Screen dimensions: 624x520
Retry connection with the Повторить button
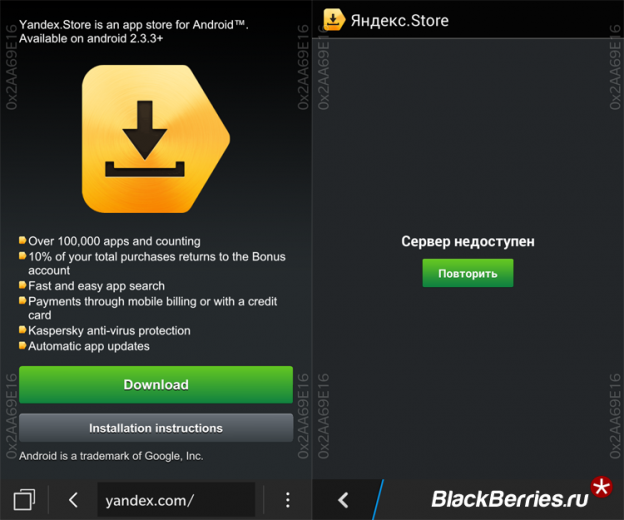[x=467, y=273]
